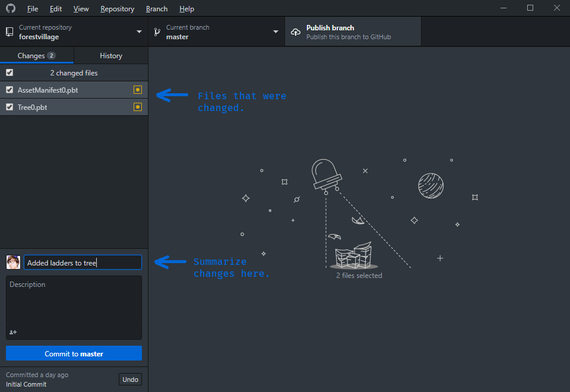Click the user avatar beside the summary

click(13, 263)
